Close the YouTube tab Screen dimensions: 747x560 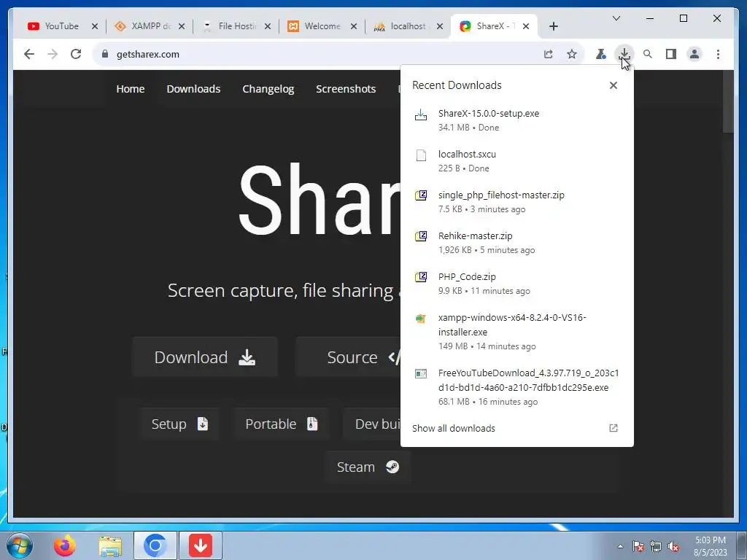tap(95, 26)
